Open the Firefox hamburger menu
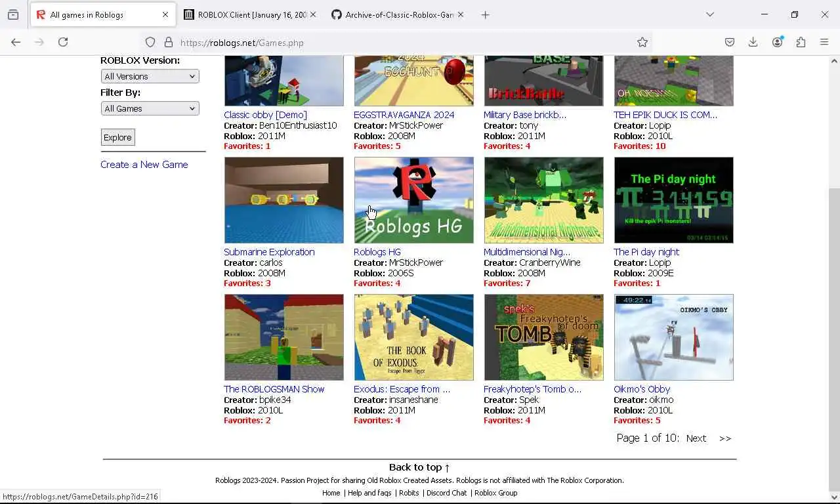840x504 pixels. point(824,43)
